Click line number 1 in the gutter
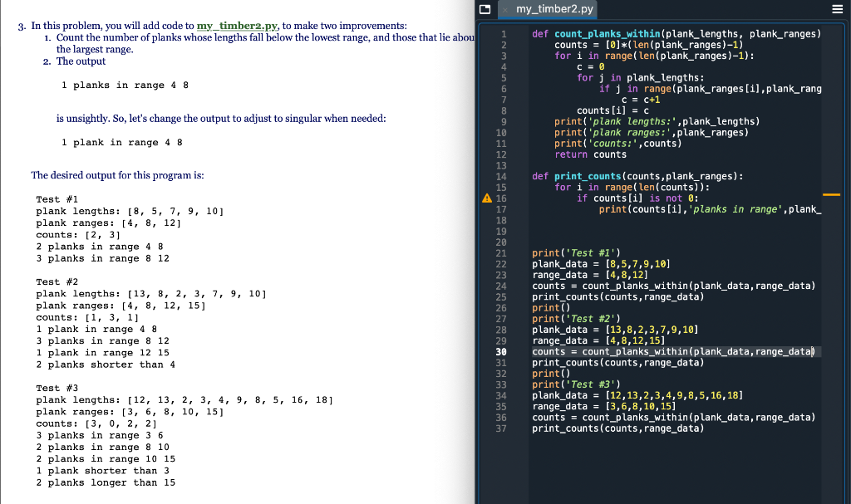The image size is (851, 504). [x=504, y=34]
